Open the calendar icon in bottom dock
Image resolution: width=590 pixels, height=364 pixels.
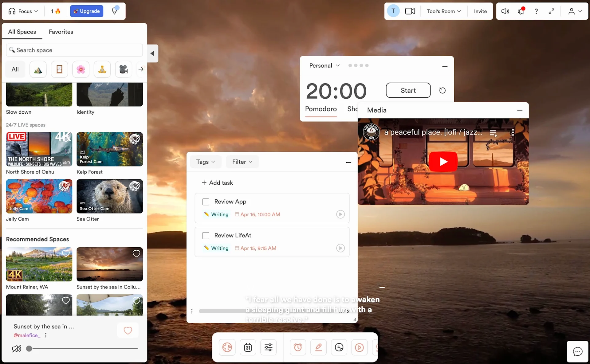pos(248,347)
